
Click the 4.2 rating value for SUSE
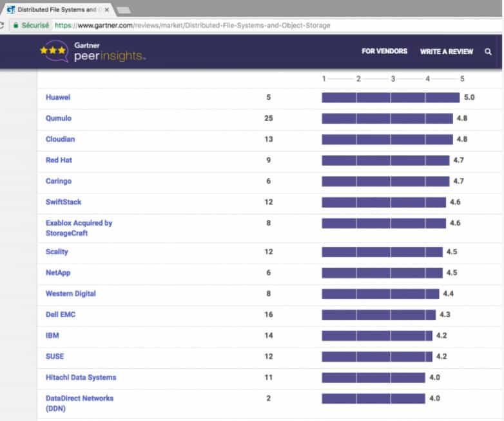[x=441, y=357]
